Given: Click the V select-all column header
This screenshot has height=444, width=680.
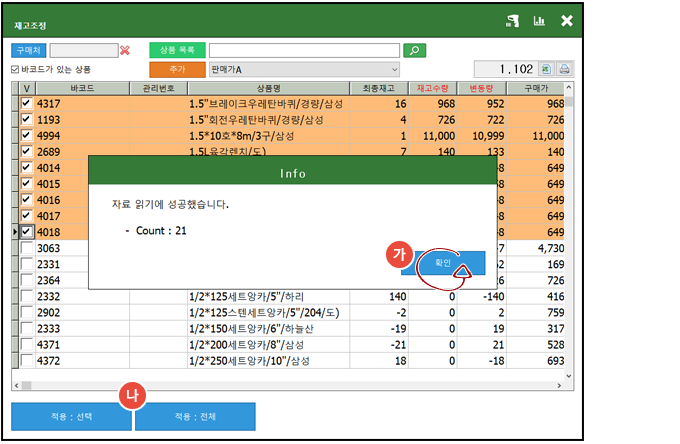Looking at the screenshot, I should pyautogui.click(x=27, y=88).
